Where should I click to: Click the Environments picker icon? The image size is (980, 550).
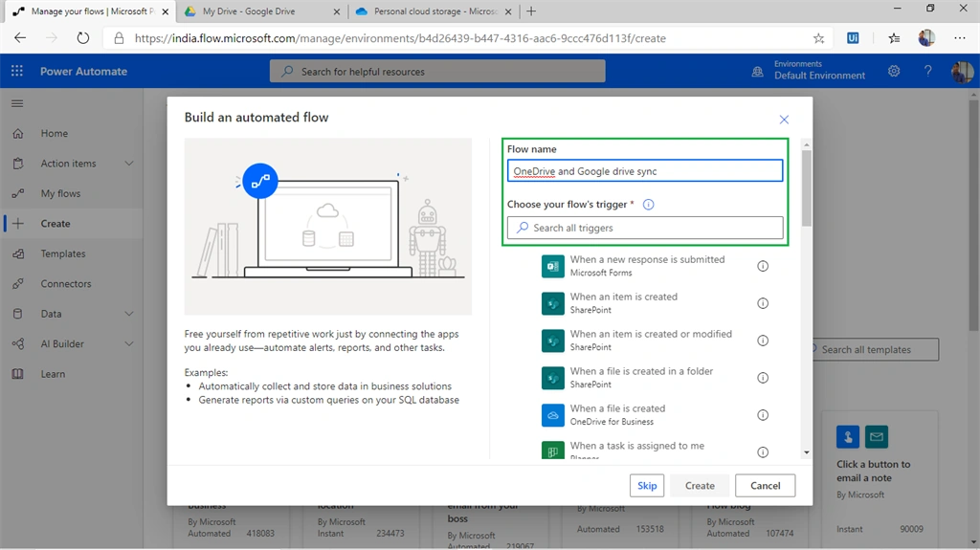(758, 71)
